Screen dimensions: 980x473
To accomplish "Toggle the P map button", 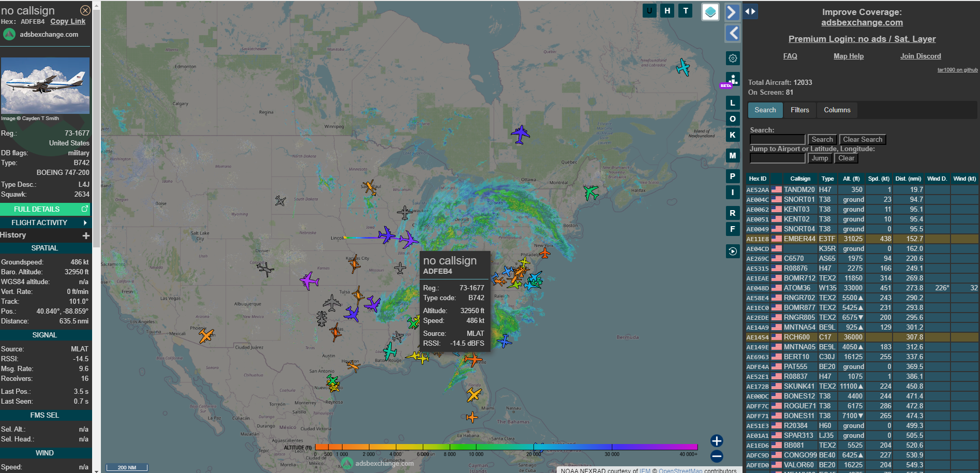I will [x=733, y=176].
